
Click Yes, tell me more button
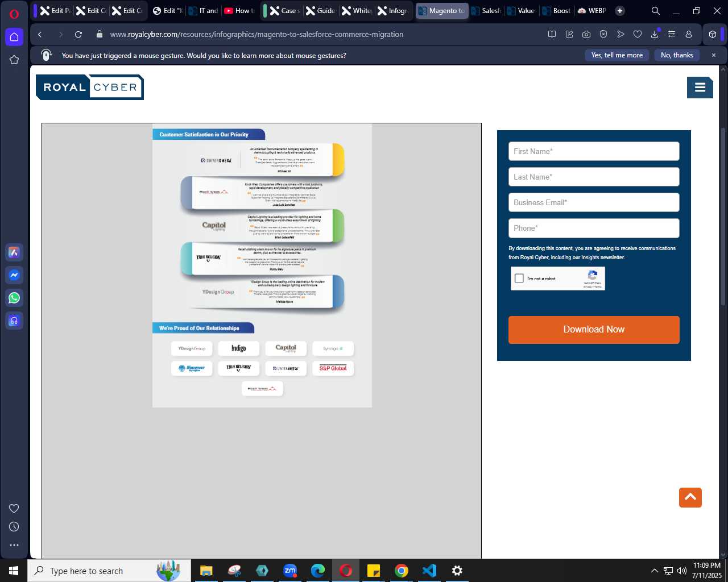pos(617,55)
